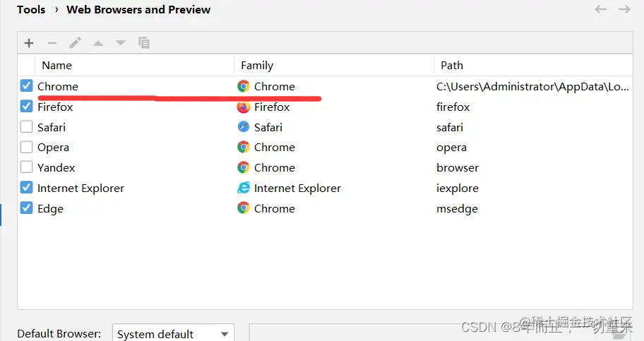Uncheck the Edge browser checkbox

[x=26, y=208]
